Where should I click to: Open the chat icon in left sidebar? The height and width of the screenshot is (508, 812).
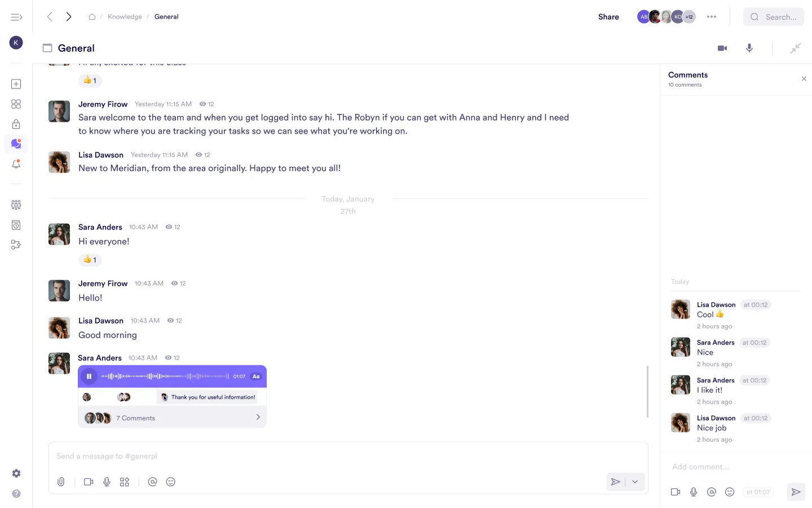pos(16,144)
